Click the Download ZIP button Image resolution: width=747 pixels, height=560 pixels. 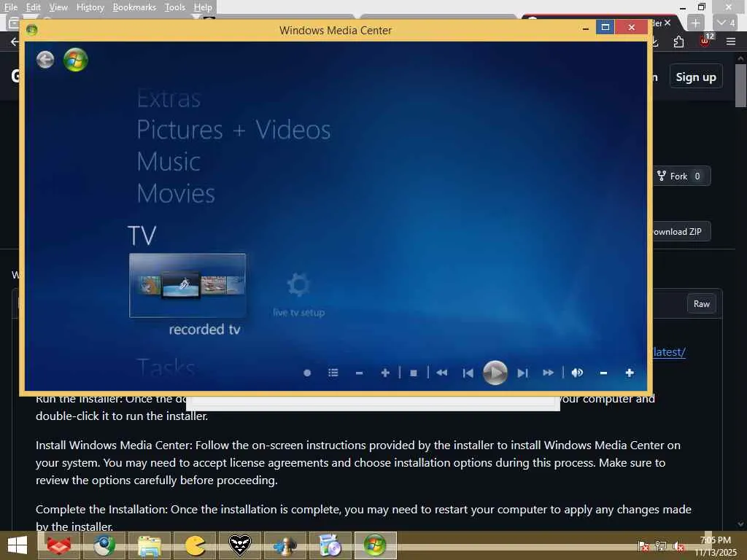(x=681, y=231)
